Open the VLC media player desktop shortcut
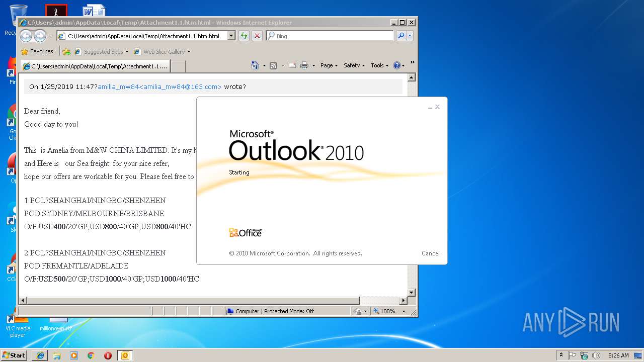 click(18, 325)
